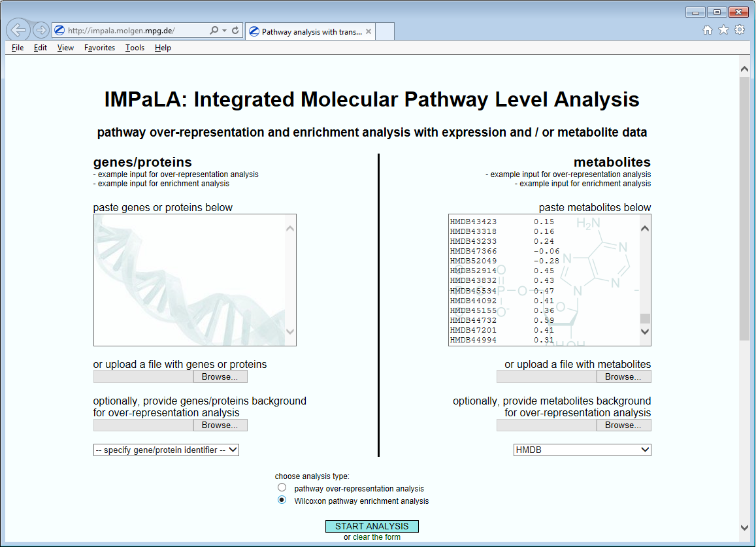Viewport: 756px width, 547px height.
Task: Close the Pathway analysis tab
Action: [369, 31]
